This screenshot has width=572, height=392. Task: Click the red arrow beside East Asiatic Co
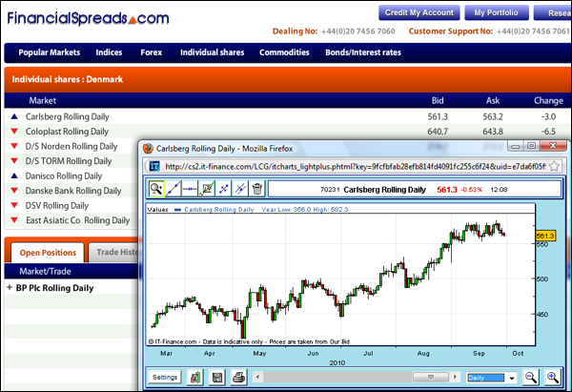tap(14, 220)
